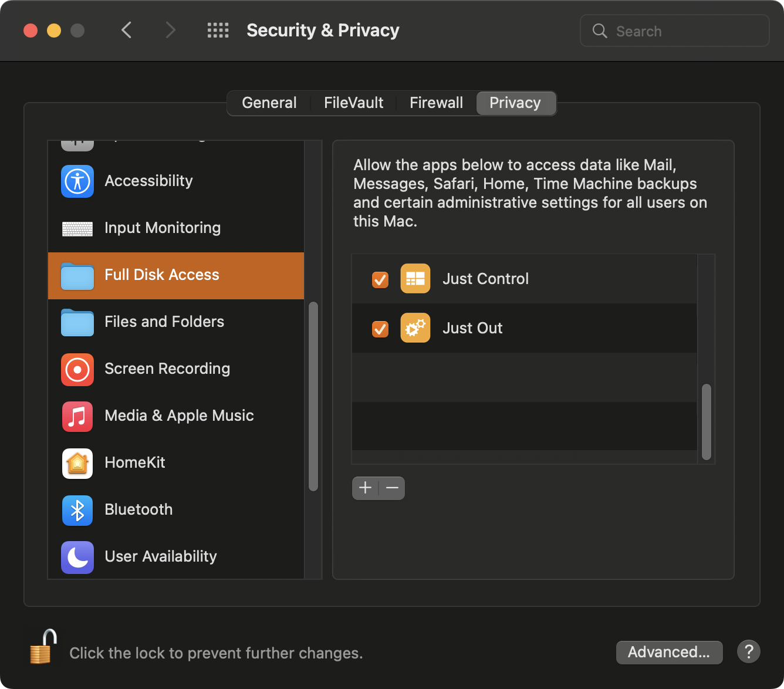Image resolution: width=784 pixels, height=689 pixels.
Task: Click the search magnifier icon
Action: 600,31
